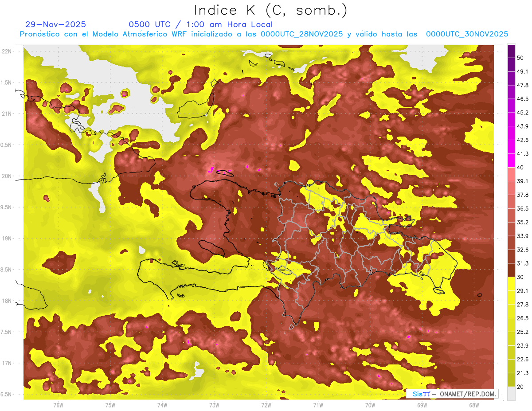This screenshot has width=532, height=411.
Task: Click the colorbar value '49.1'
Action: pos(523,72)
